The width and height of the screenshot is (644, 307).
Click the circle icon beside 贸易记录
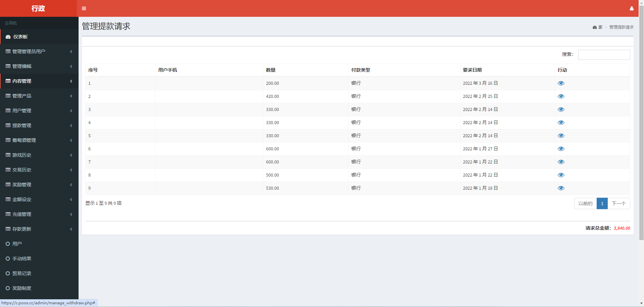point(8,273)
